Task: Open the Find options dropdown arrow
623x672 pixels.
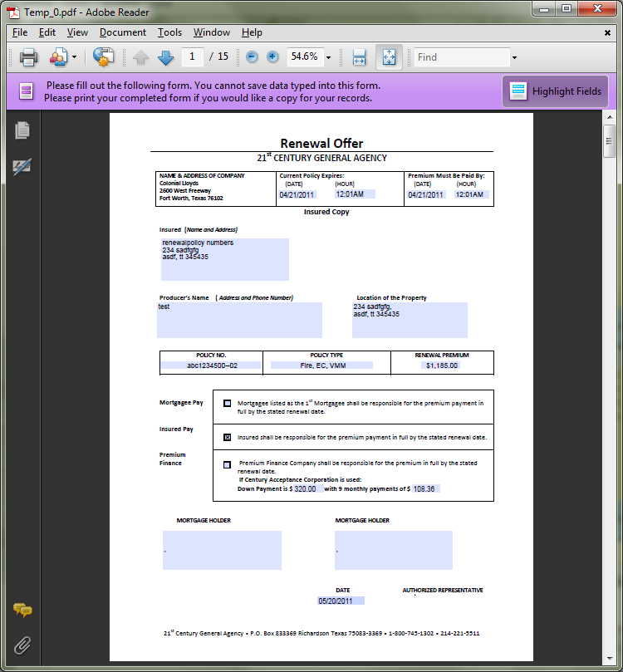Action: click(514, 57)
